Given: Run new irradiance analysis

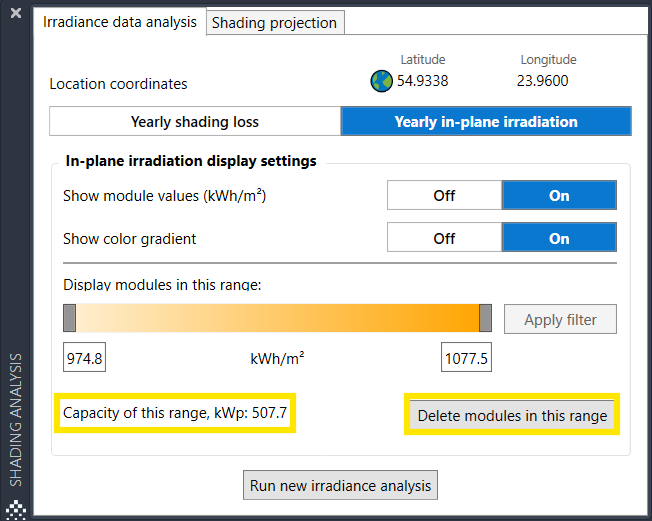Looking at the screenshot, I should [x=341, y=486].
